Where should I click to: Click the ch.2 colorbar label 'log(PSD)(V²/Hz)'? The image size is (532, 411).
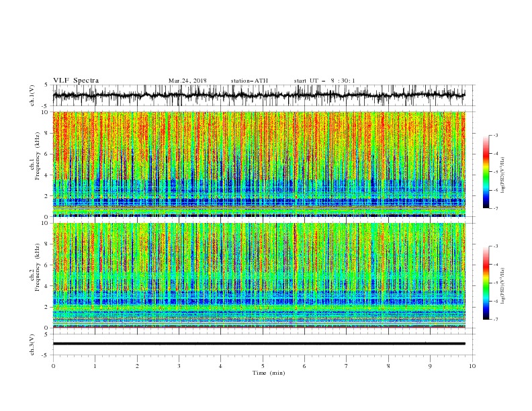(x=503, y=286)
